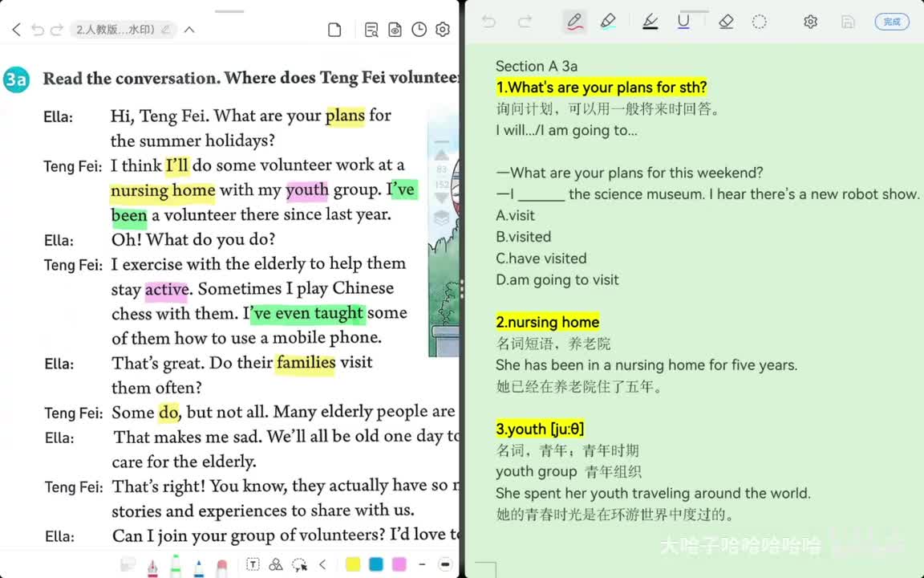Open the document search icon
Image resolution: width=924 pixels, height=578 pixels.
371,30
